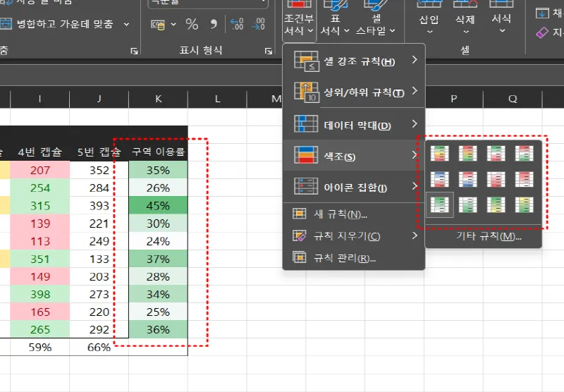Select column P header

coord(453,99)
